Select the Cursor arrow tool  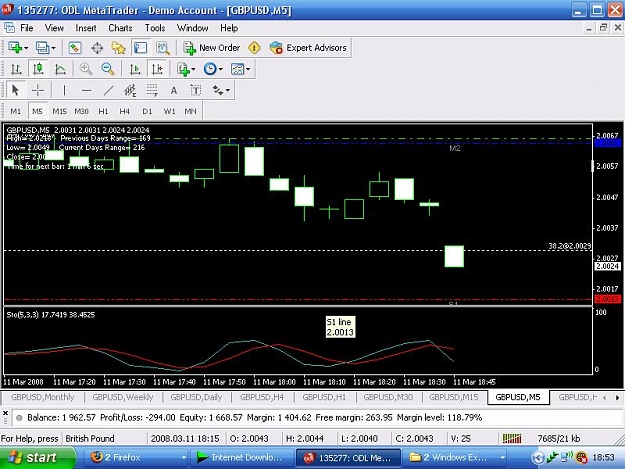pyautogui.click(x=15, y=90)
